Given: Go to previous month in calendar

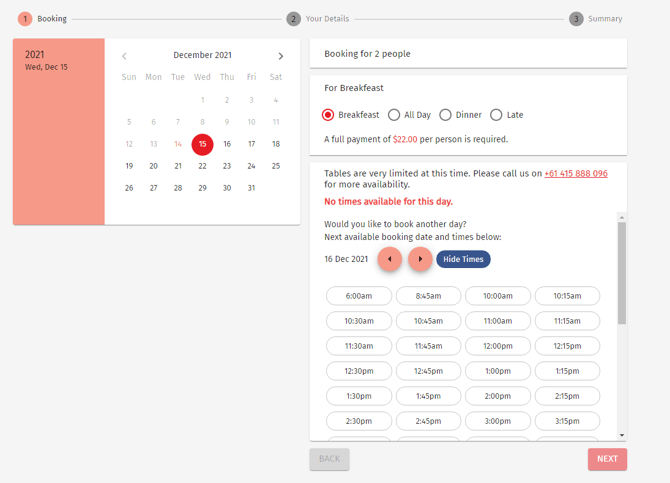Looking at the screenshot, I should [124, 56].
